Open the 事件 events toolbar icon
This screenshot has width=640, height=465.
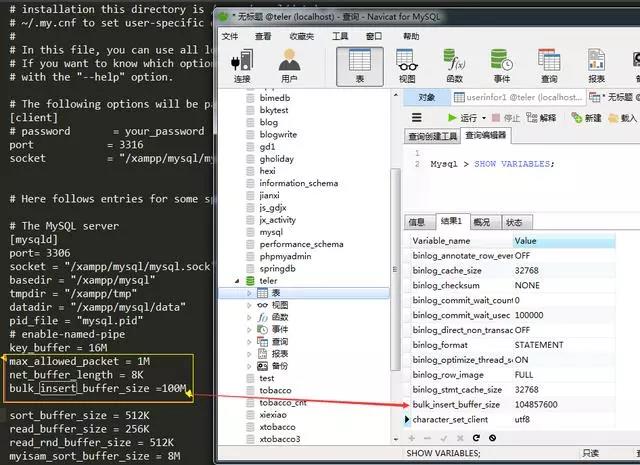[x=502, y=66]
